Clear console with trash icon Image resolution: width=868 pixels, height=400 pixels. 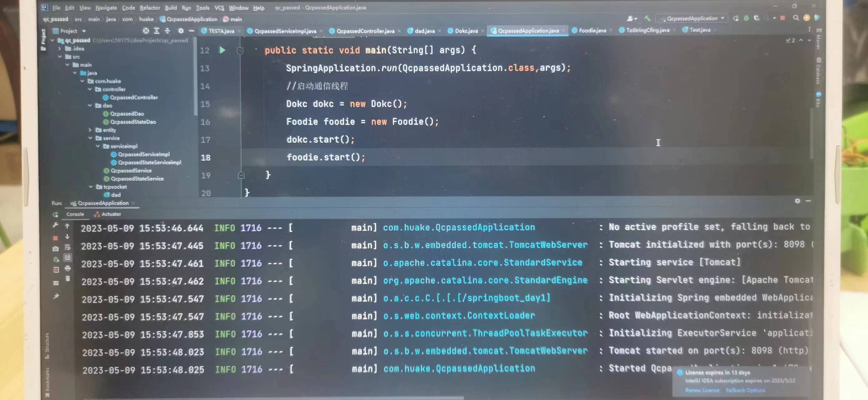[x=68, y=278]
